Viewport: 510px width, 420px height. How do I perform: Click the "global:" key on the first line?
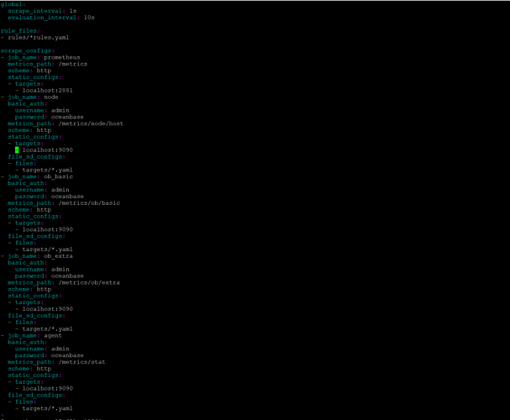tap(13, 4)
